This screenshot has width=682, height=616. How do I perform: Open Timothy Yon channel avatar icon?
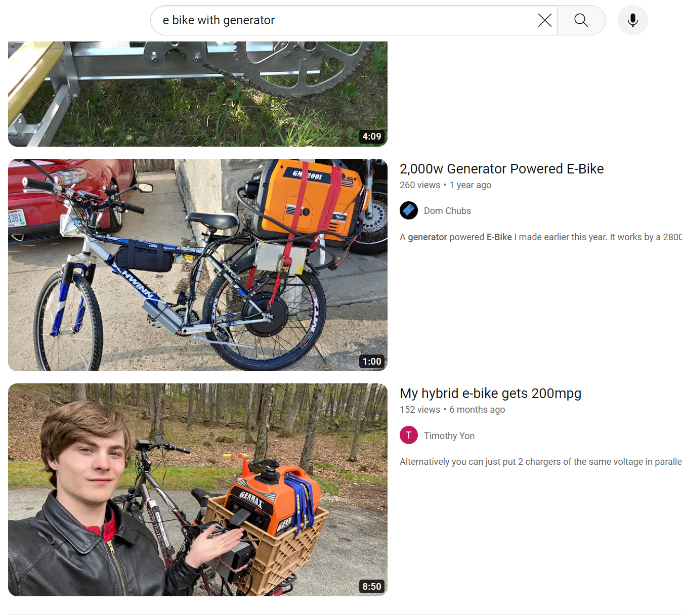click(x=409, y=435)
